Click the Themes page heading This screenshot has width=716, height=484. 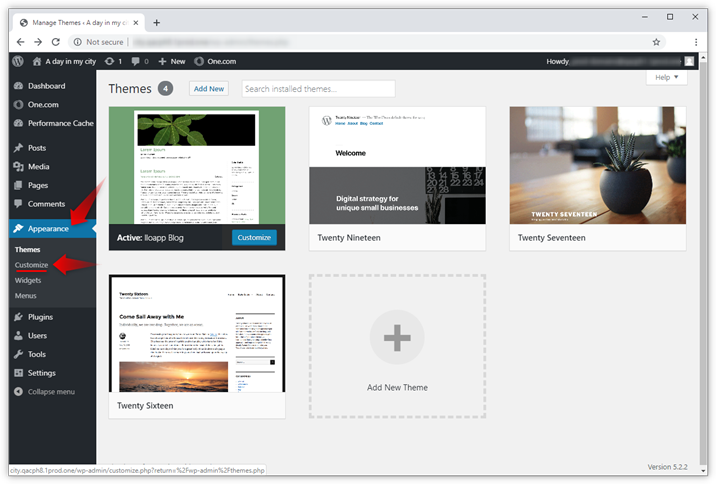[x=130, y=89]
